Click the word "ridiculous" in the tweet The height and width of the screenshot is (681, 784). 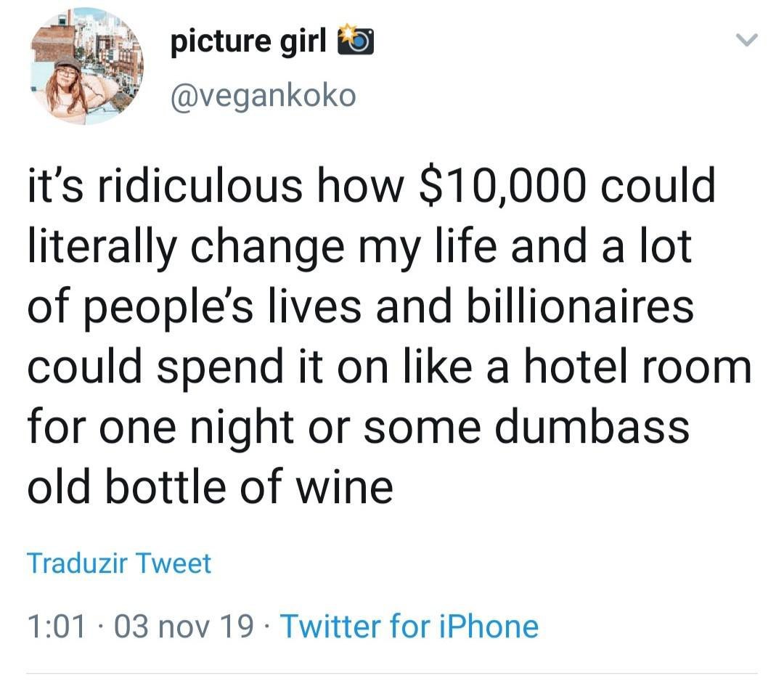[x=200, y=187]
